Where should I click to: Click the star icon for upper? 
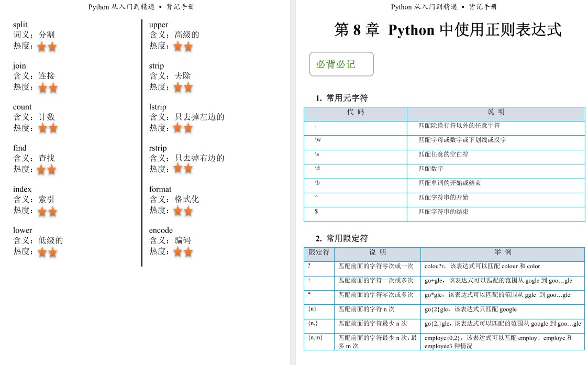183,46
